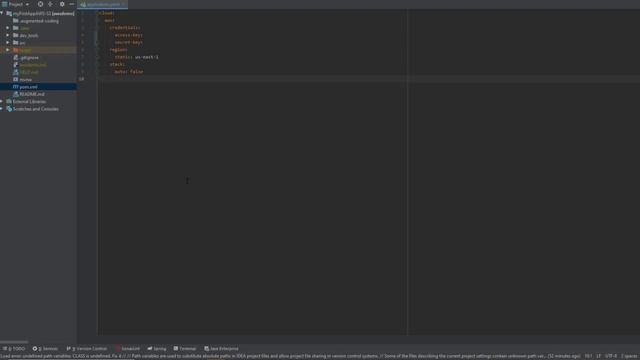The image size is (640, 360).
Task: Click the credentials line in the editor
Action: [124, 28]
